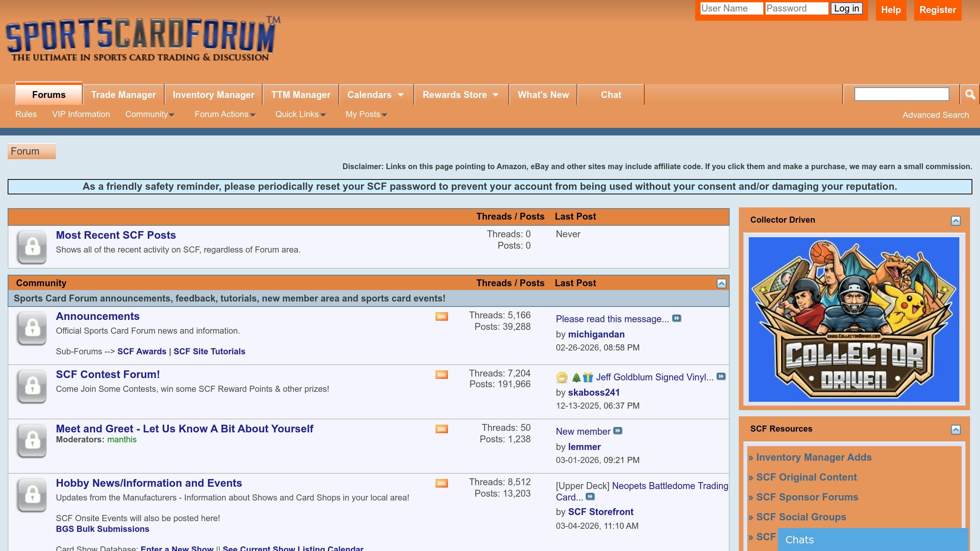Click the search magnifier icon button
The height and width of the screenshot is (551, 980).
click(x=970, y=94)
